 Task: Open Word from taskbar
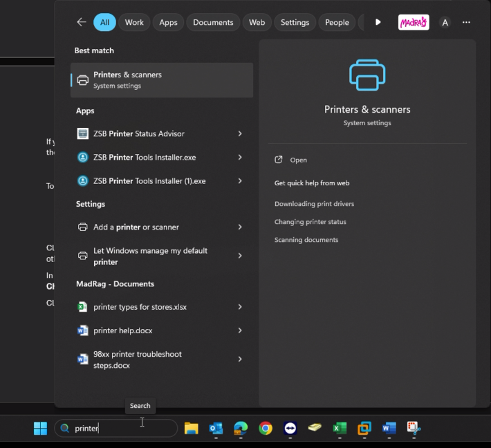point(389,428)
